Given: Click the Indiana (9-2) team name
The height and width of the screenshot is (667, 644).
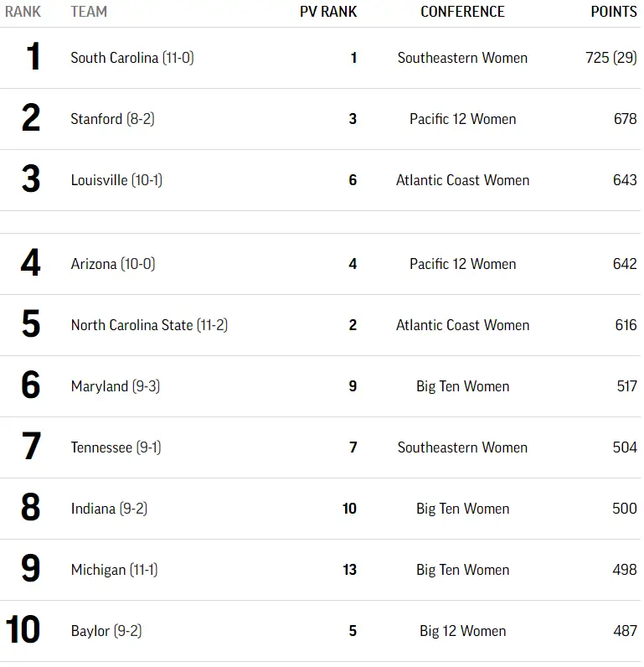Looking at the screenshot, I should tap(109, 509).
